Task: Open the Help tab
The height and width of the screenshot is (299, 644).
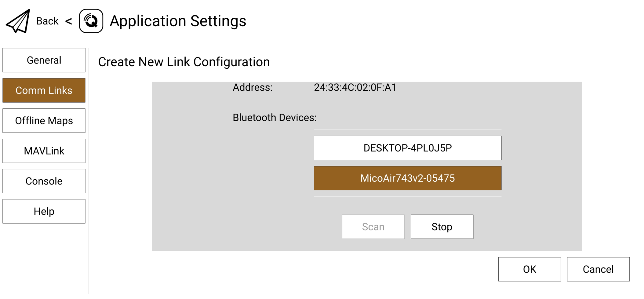Action: (44, 211)
